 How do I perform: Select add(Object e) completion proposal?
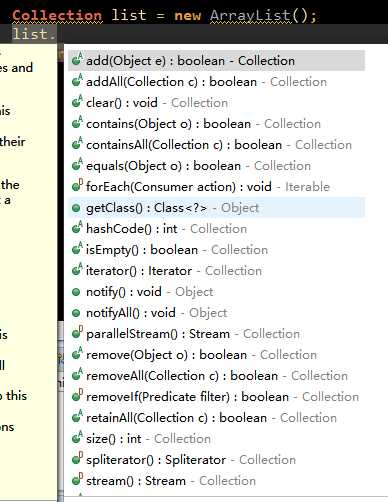tap(216, 61)
